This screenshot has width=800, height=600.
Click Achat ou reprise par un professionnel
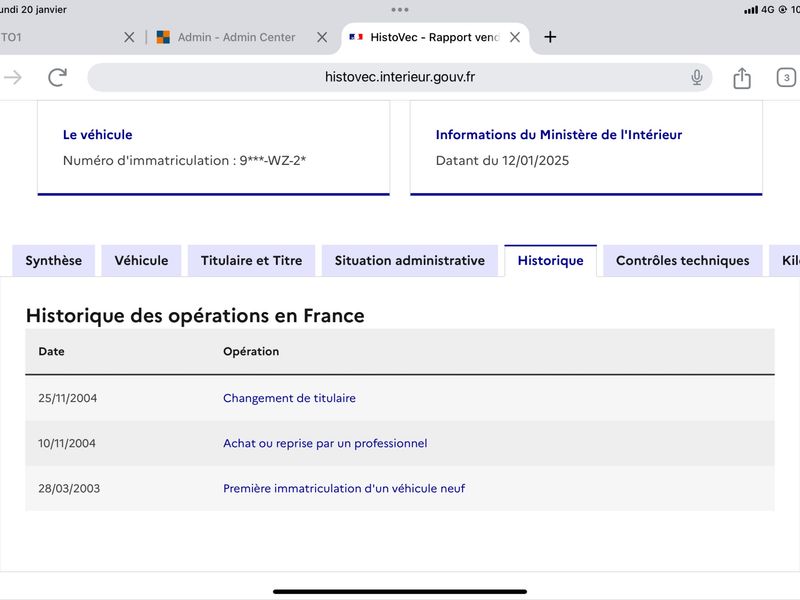tap(325, 443)
